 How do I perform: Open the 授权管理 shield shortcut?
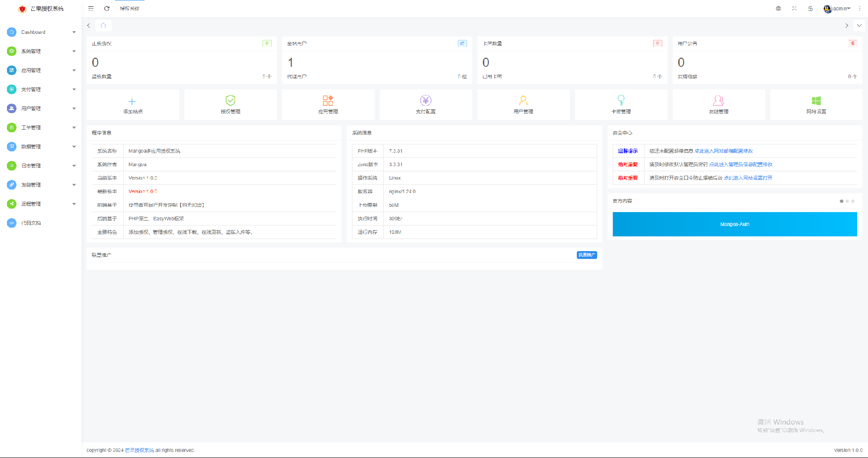(x=230, y=105)
